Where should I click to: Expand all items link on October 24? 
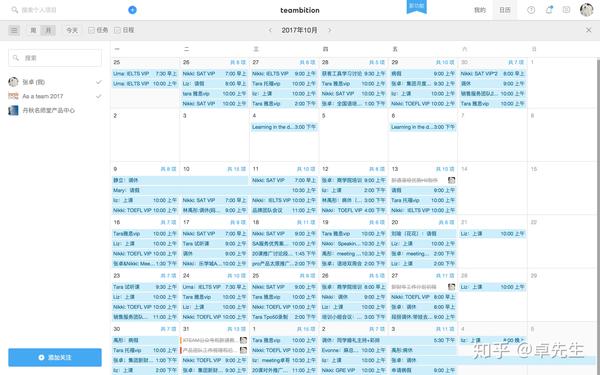pos(236,276)
